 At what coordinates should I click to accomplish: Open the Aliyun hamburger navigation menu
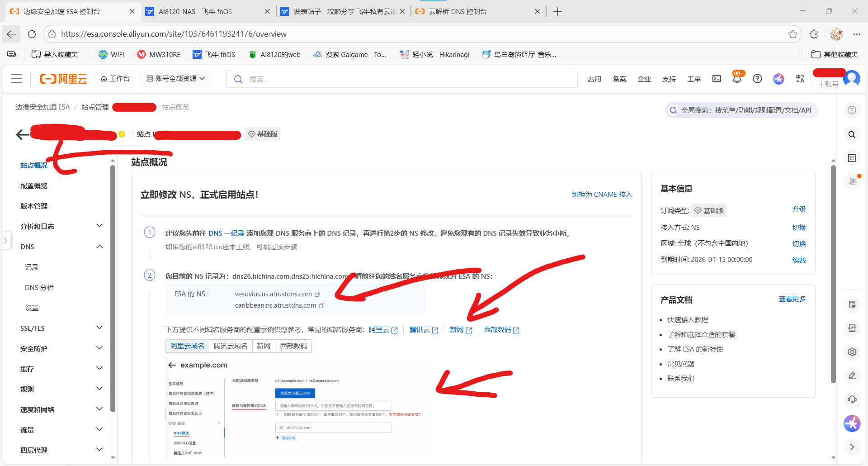[x=17, y=79]
